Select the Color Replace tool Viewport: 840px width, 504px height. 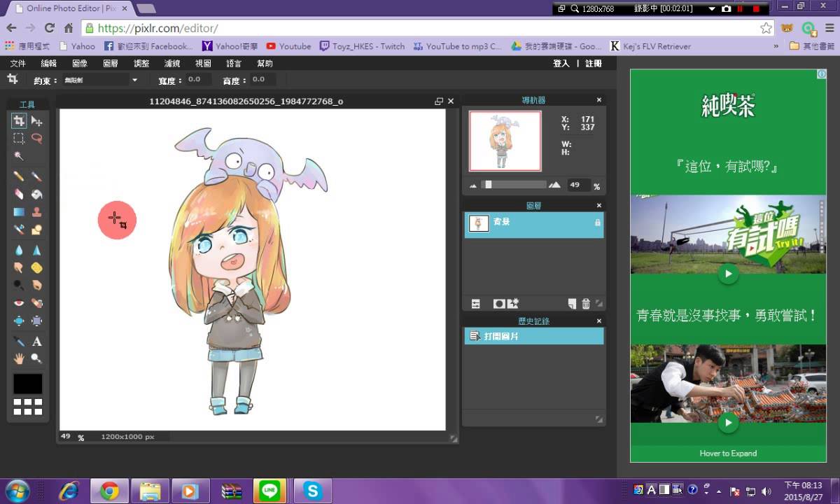pyautogui.click(x=19, y=229)
